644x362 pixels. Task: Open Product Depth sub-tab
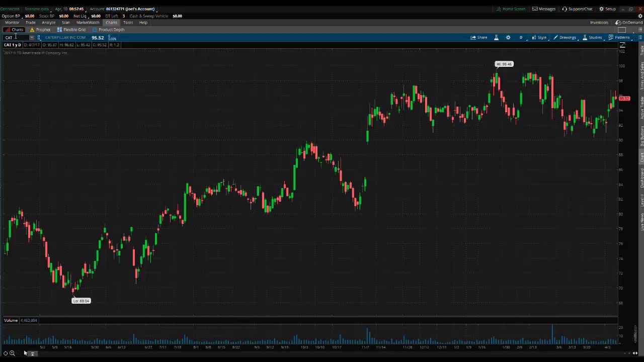point(108,30)
